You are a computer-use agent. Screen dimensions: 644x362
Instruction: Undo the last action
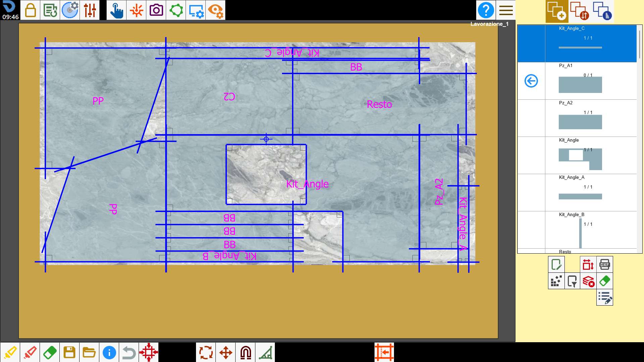pyautogui.click(x=129, y=352)
